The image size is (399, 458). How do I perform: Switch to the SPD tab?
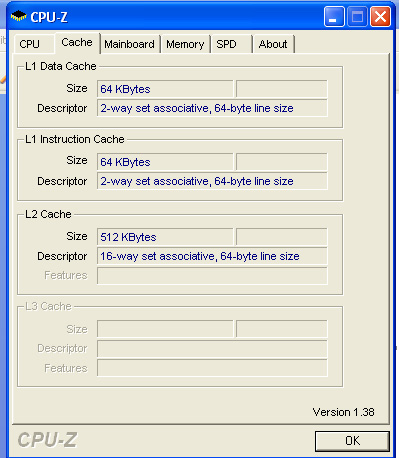tap(231, 44)
